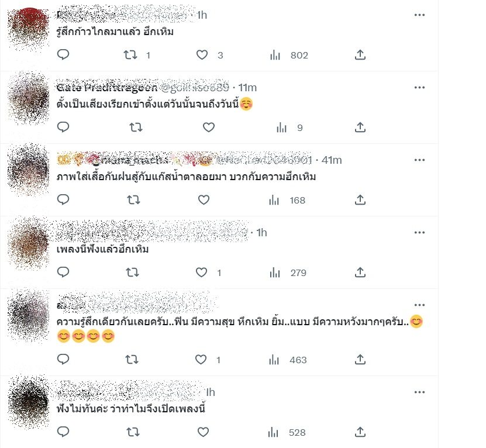Open the @go... handle on the 11m tweet
The width and height of the screenshot is (486, 448).
[x=195, y=88]
